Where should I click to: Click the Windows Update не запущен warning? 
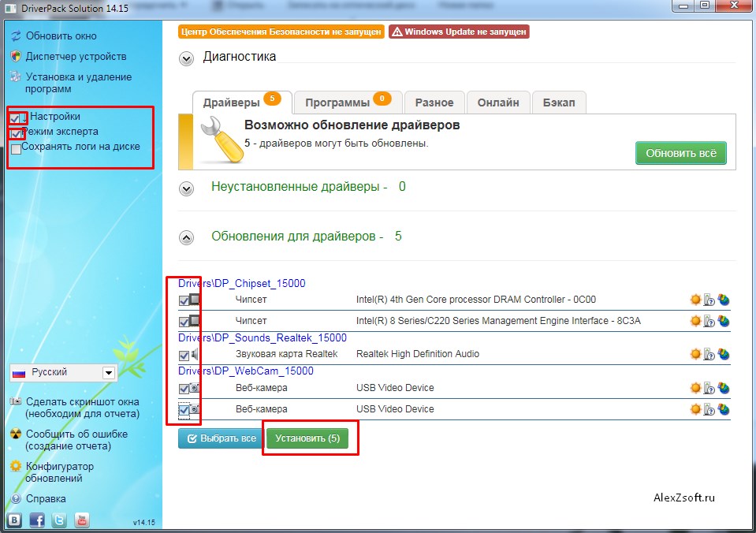[459, 32]
